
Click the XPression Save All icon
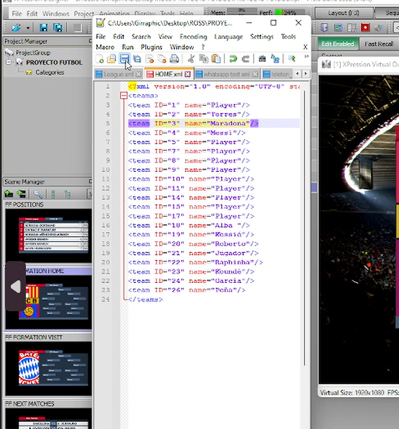(58, 27)
